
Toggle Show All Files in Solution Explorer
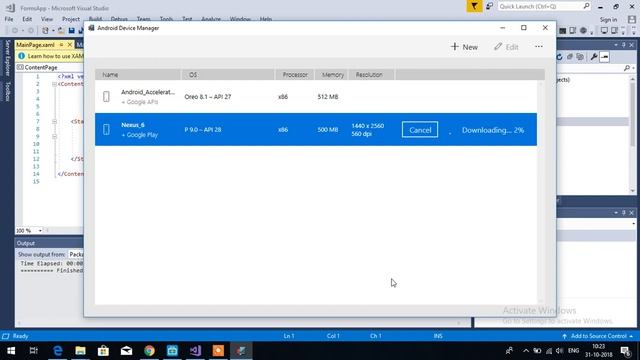pos(580,57)
